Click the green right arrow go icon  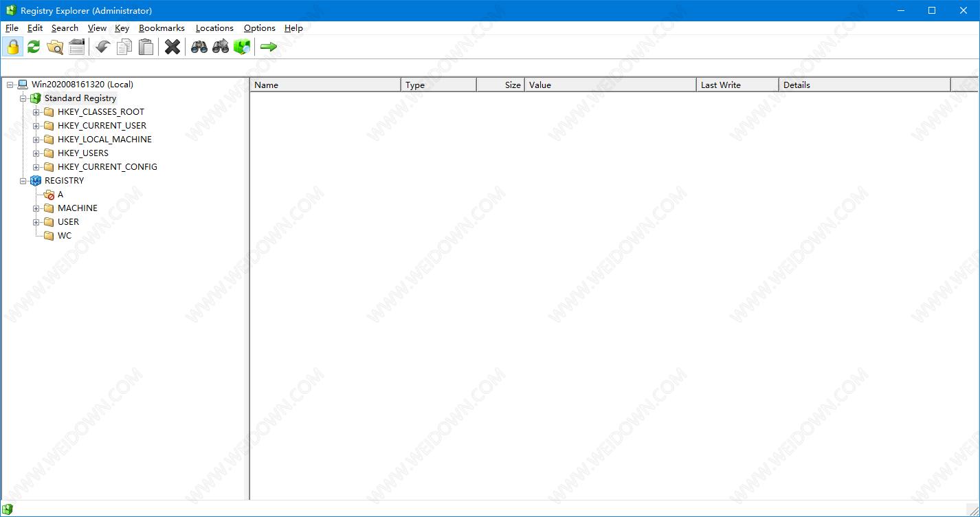(x=269, y=47)
